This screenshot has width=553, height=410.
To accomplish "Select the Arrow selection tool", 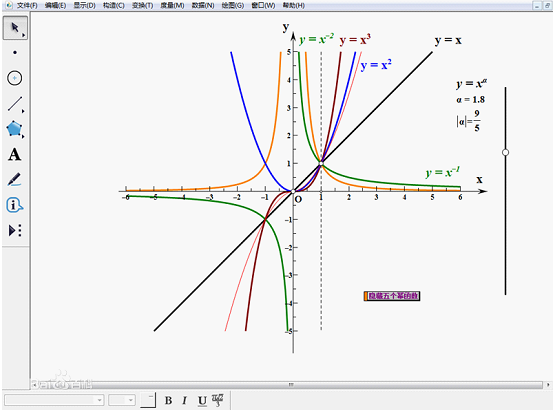I will pyautogui.click(x=15, y=27).
